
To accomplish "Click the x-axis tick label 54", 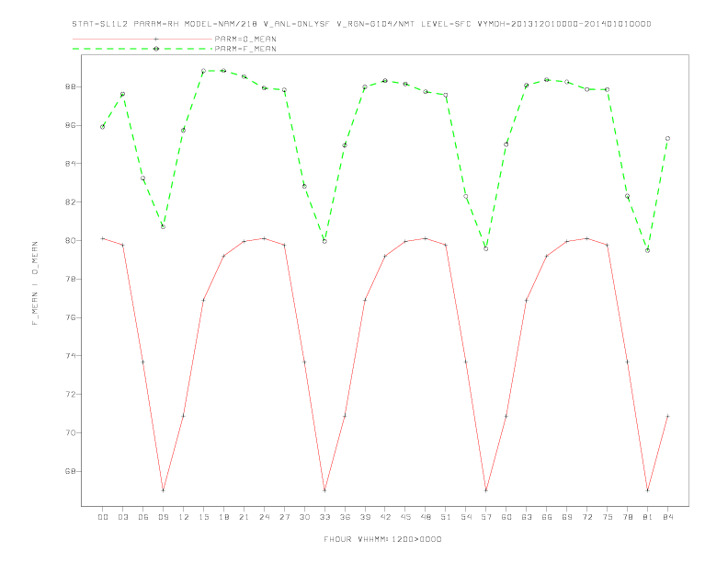I will pos(466,517).
